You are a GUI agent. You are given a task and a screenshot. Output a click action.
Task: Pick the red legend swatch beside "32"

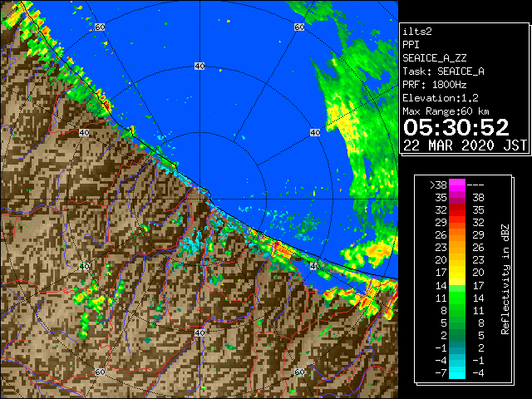point(457,210)
